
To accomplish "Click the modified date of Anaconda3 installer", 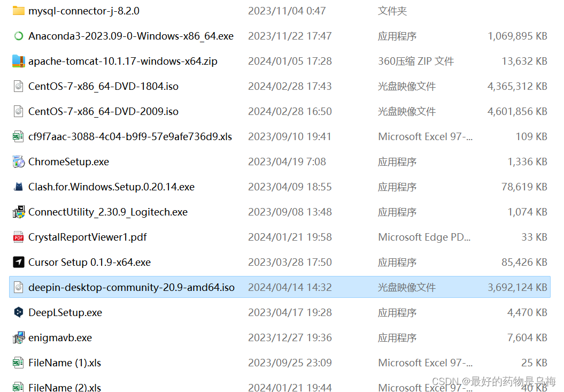I will (290, 36).
